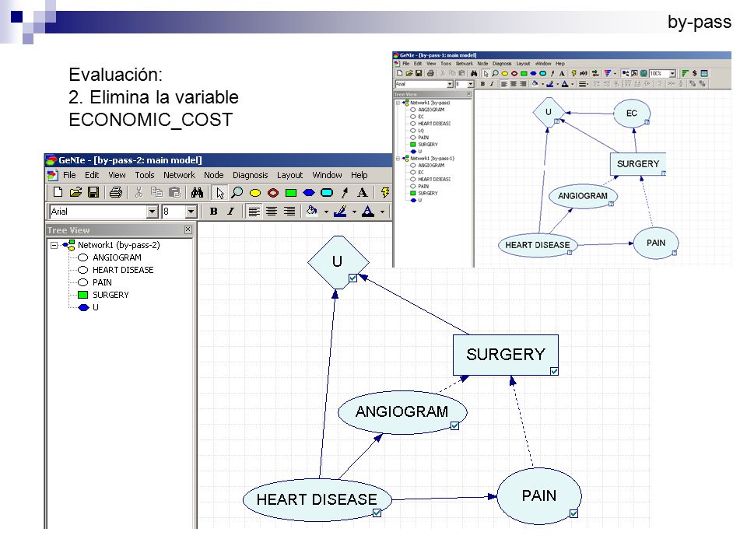Click text color A in by-pass-2 toolbar

coord(368,211)
